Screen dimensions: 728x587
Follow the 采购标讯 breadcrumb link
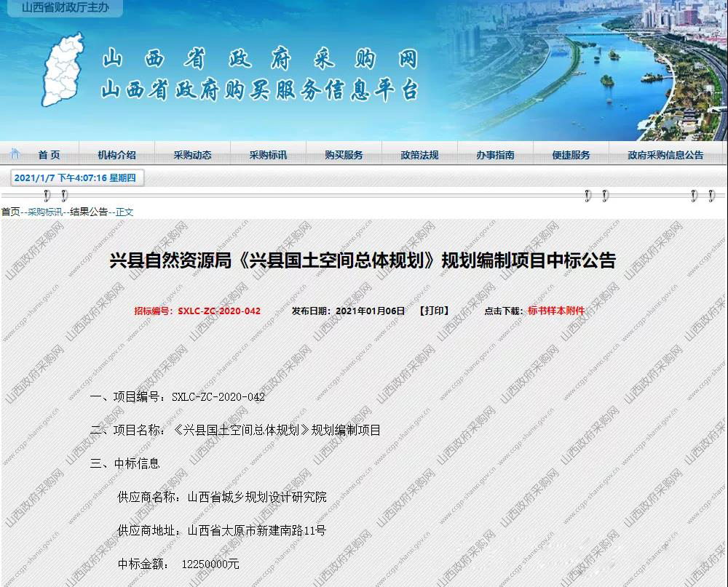coord(45,212)
